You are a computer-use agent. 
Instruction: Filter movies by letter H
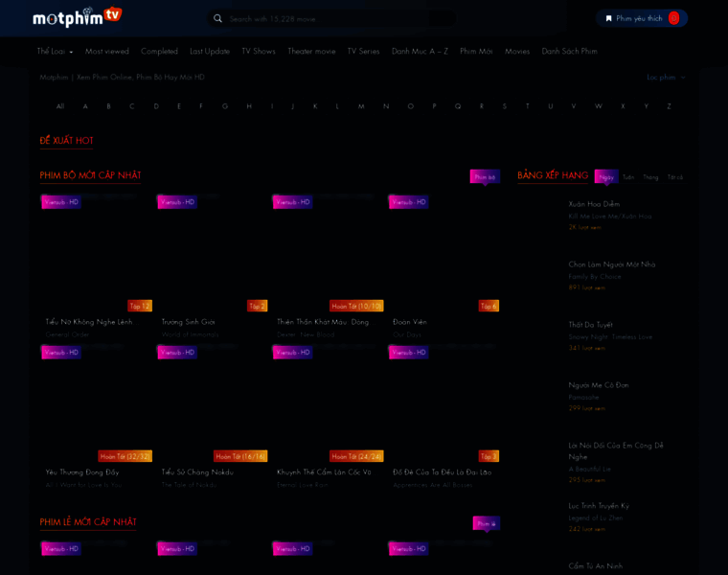tap(249, 106)
